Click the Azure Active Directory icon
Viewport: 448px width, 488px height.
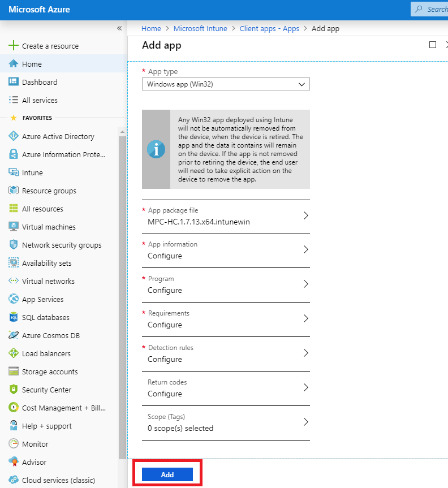pyautogui.click(x=14, y=136)
